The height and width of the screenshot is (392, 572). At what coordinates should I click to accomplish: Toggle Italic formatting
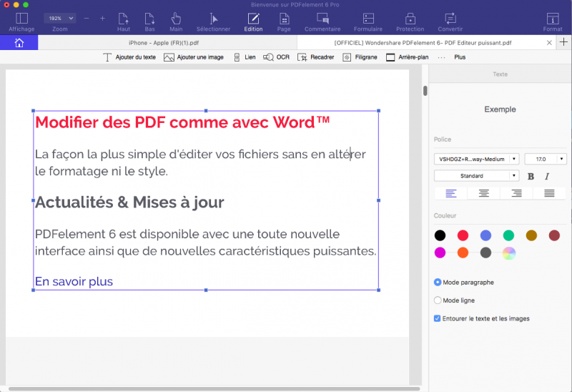click(547, 176)
